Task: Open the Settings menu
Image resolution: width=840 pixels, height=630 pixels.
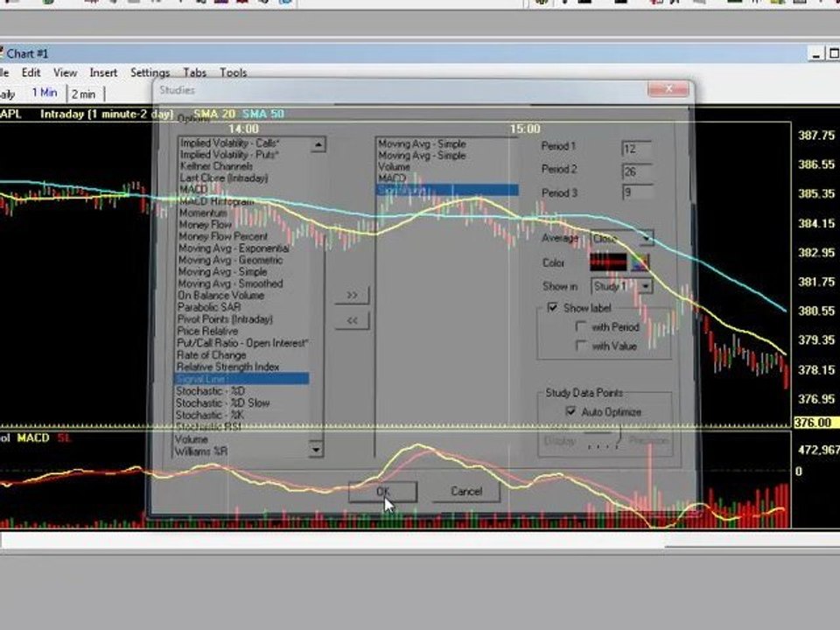Action: click(x=150, y=73)
